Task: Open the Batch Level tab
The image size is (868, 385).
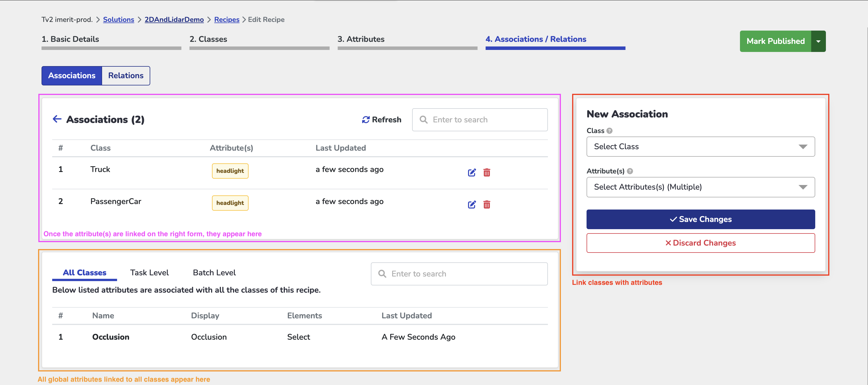Action: coord(214,273)
